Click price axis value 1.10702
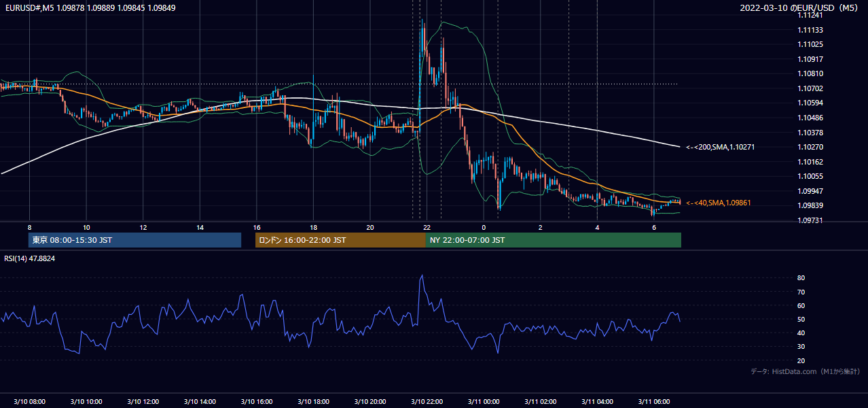Viewport: 868px width, 408px height. tap(810, 88)
